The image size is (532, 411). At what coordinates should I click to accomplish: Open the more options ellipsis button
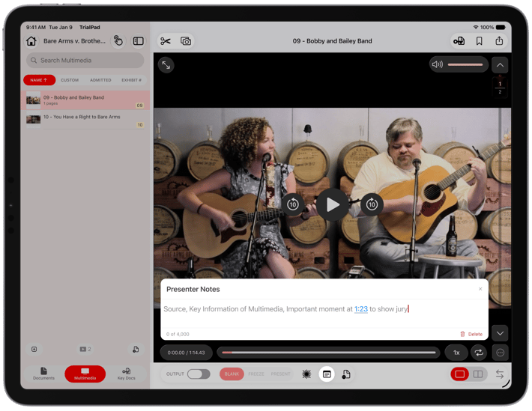tap(500, 353)
